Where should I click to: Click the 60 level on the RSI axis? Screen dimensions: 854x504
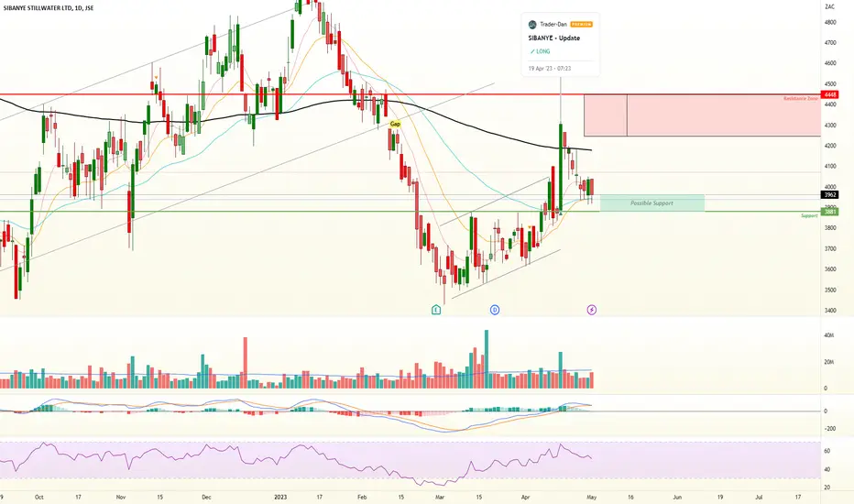coord(827,451)
